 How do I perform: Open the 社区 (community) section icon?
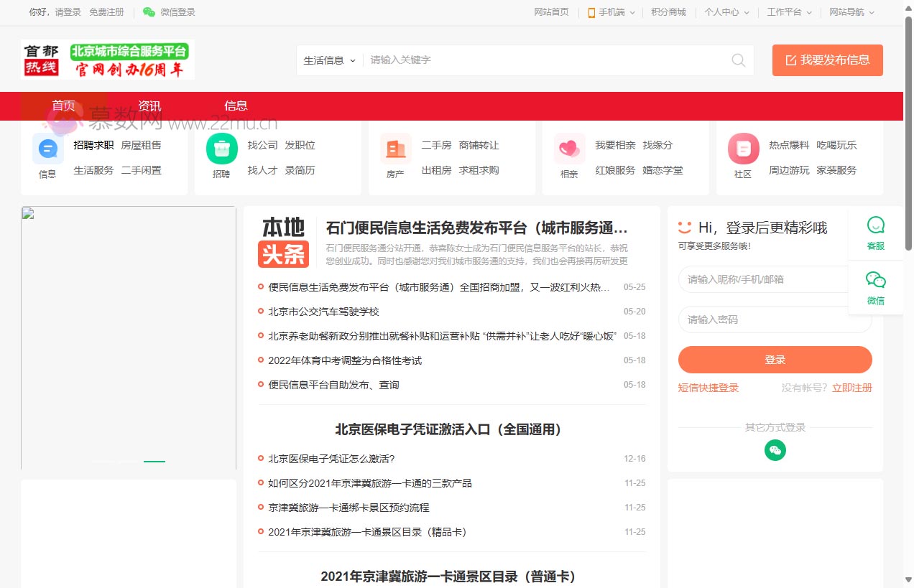[742, 148]
